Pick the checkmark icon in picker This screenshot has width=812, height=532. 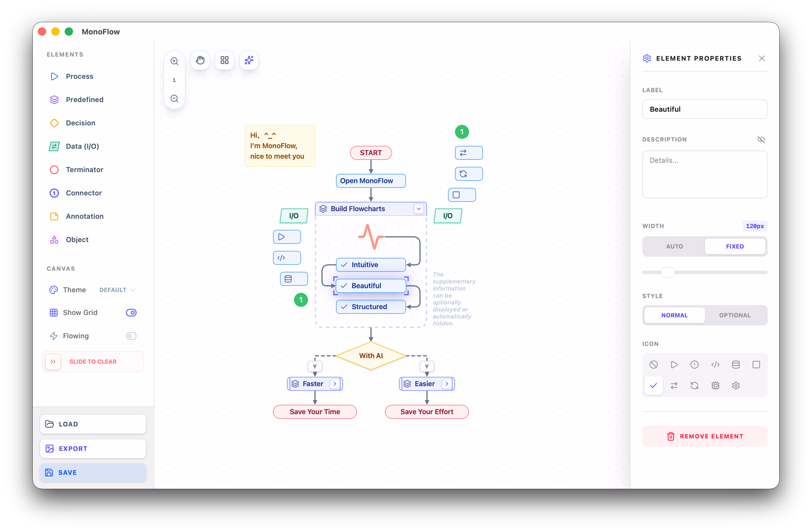[x=653, y=386]
